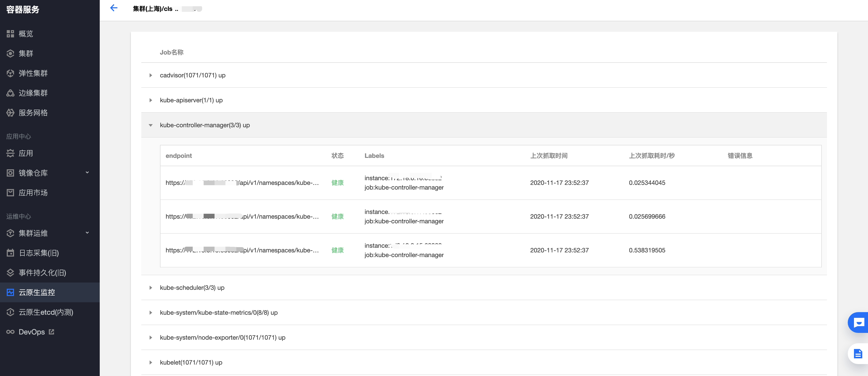Click the DevOps infinity icon
This screenshot has width=868, height=376.
(10, 332)
